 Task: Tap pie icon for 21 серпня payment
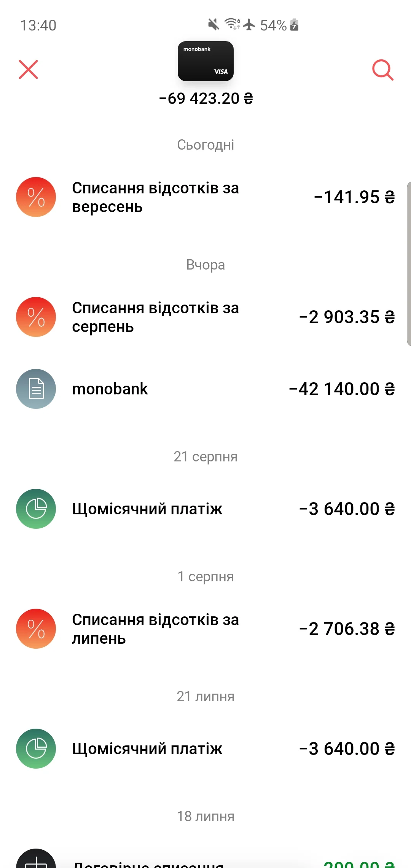pos(36,509)
